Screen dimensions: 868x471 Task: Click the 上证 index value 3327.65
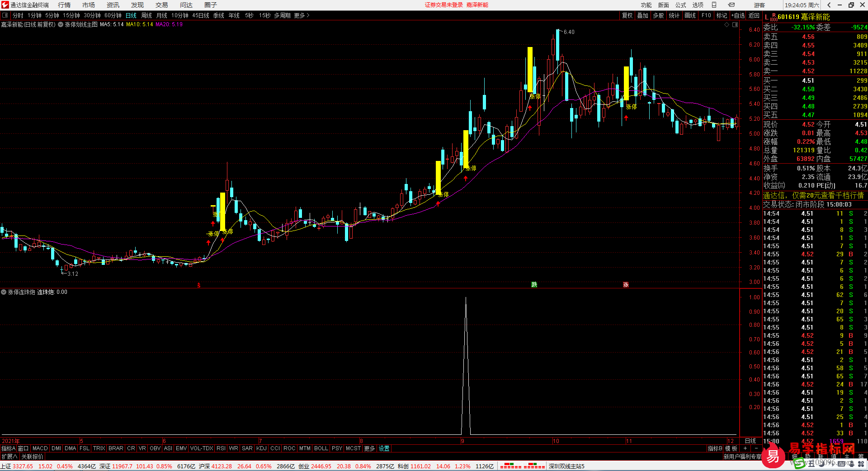[x=23, y=466]
